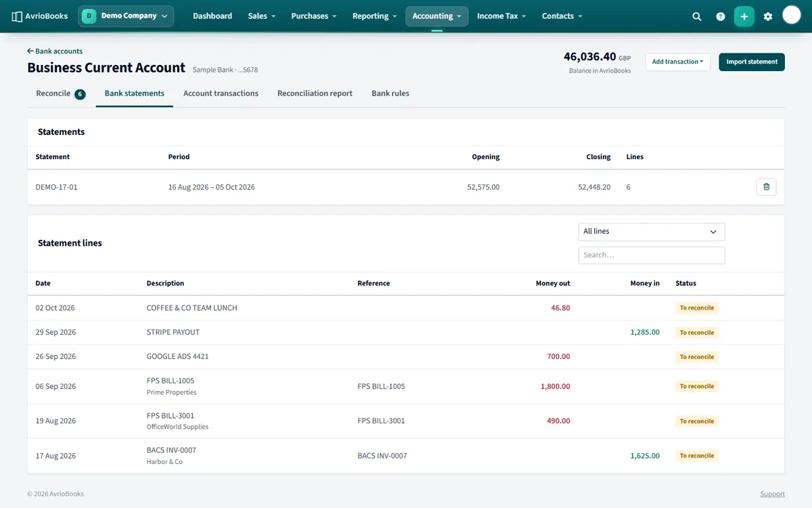
Task: Click To reconcile badge for COFFEE & CO
Action: click(697, 308)
